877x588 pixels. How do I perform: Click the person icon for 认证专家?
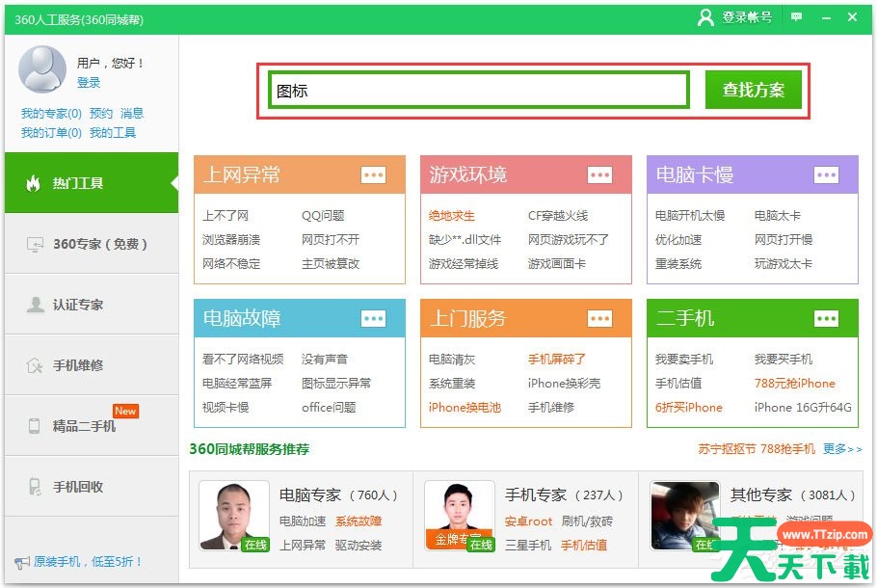pos(36,305)
